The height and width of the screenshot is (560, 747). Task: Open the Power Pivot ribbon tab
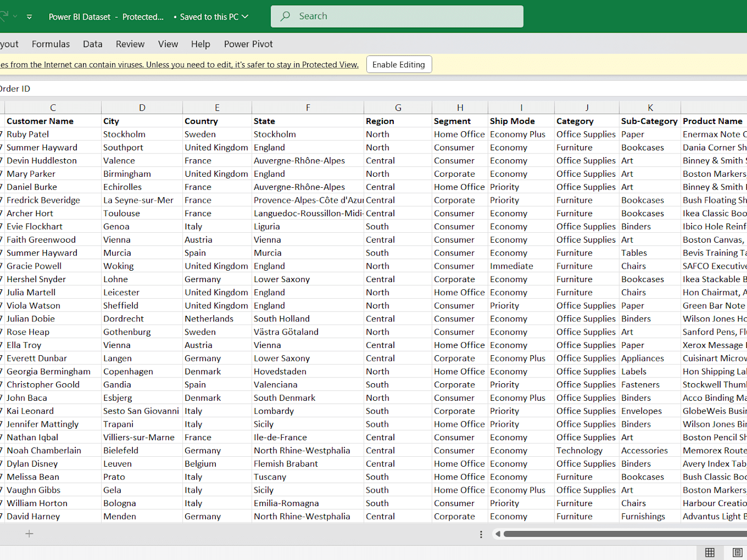pos(248,44)
